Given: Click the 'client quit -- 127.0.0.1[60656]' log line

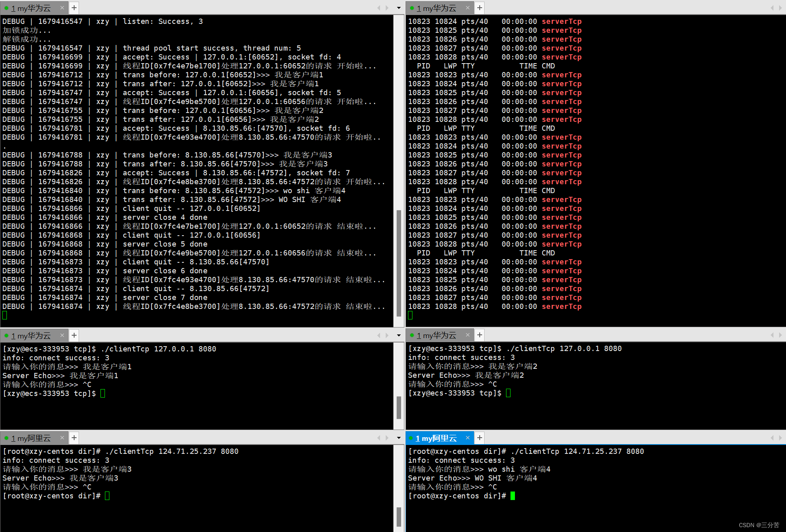Looking at the screenshot, I should tap(131, 235).
